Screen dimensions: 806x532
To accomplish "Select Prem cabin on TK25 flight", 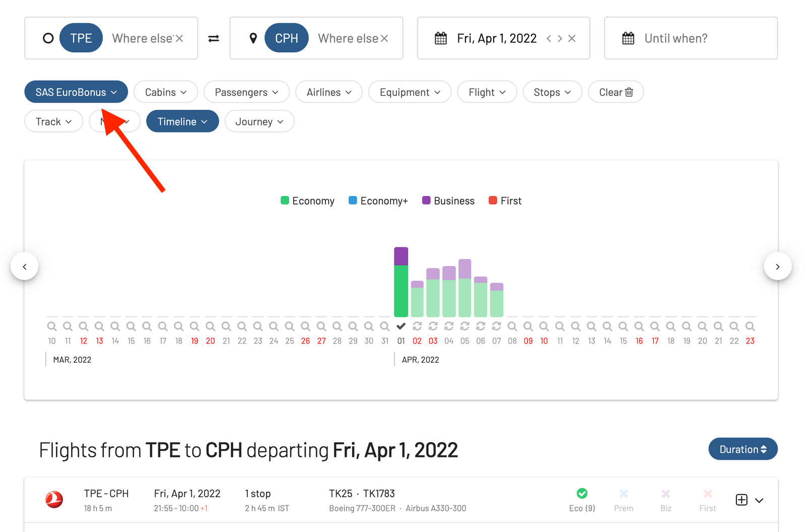I will [624, 500].
